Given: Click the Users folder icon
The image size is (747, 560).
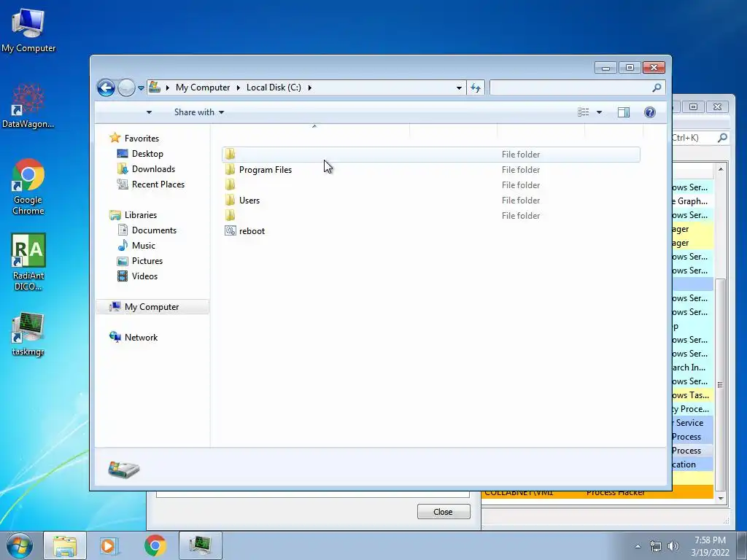Looking at the screenshot, I should click(x=230, y=200).
